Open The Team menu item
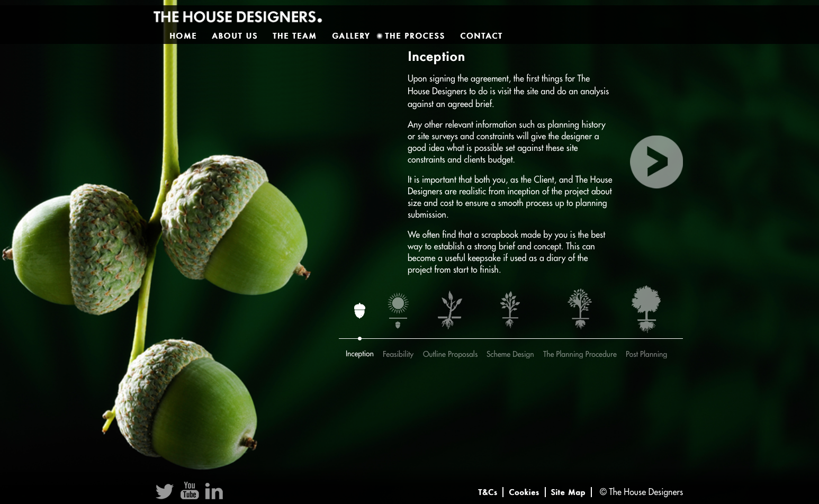 coord(294,36)
